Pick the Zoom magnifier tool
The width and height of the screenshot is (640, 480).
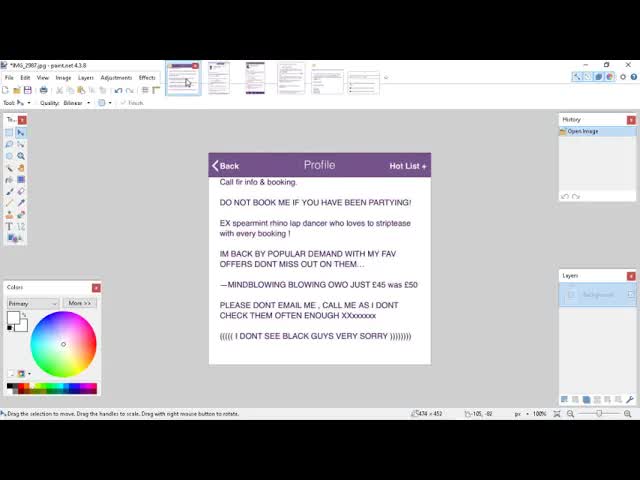[x=21, y=156]
